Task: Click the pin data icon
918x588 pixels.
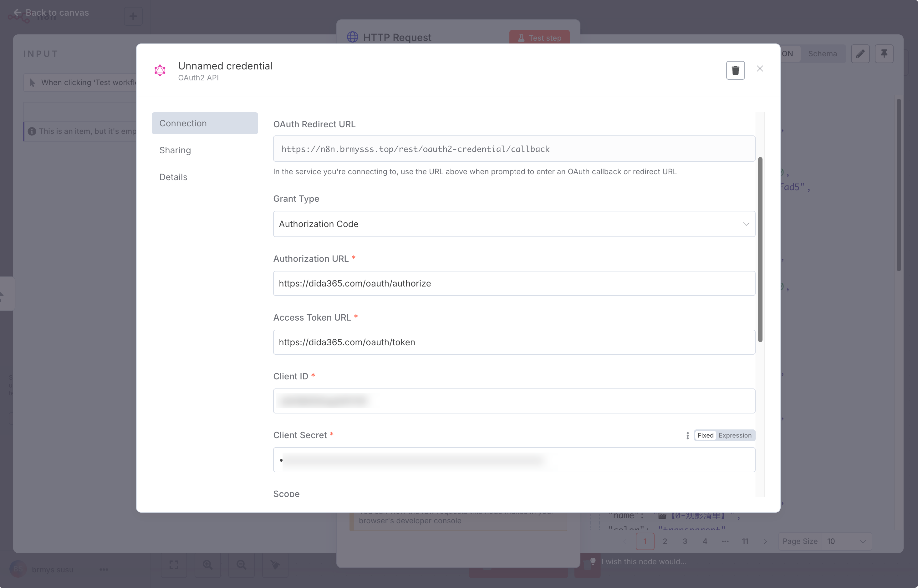Action: click(884, 54)
